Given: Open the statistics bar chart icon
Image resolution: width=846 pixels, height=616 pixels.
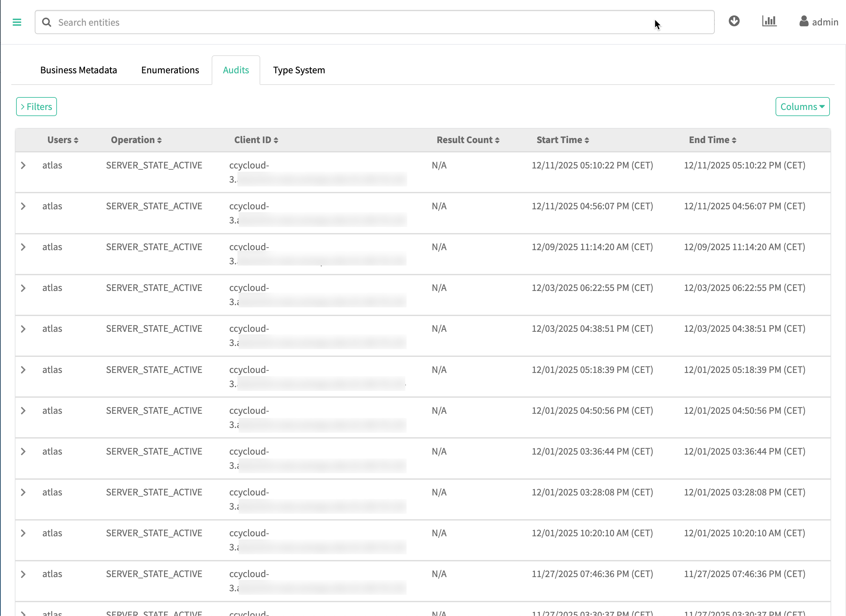Looking at the screenshot, I should [x=769, y=21].
